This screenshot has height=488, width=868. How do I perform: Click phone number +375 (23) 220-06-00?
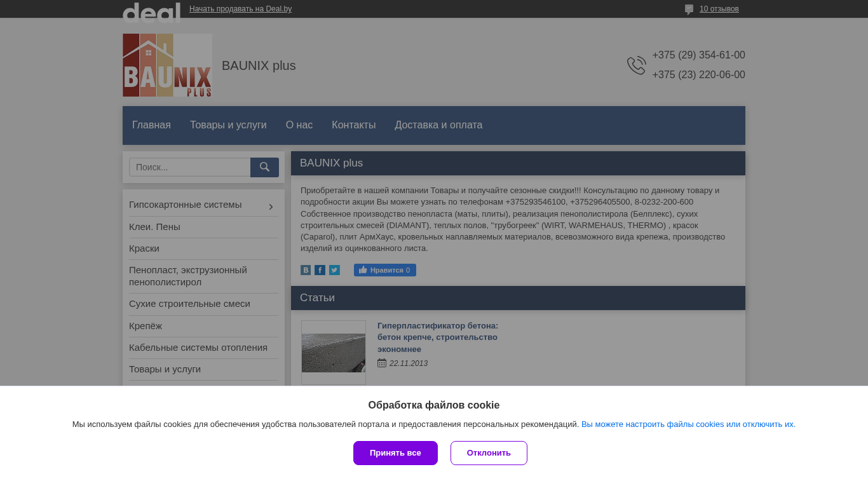click(x=698, y=75)
